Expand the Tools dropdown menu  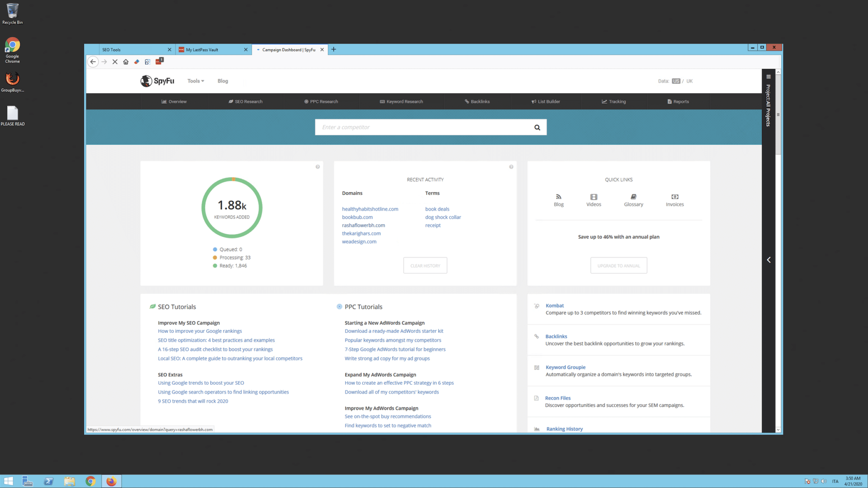[196, 81]
